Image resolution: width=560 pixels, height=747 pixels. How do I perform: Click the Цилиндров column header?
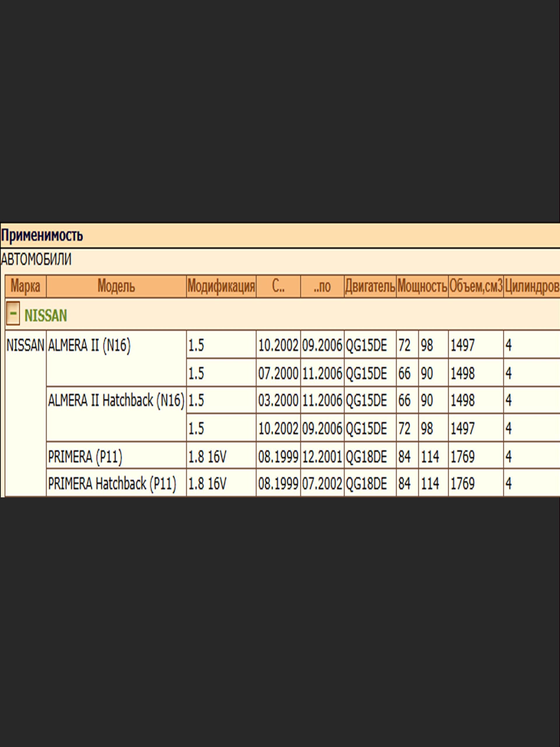pyautogui.click(x=532, y=286)
